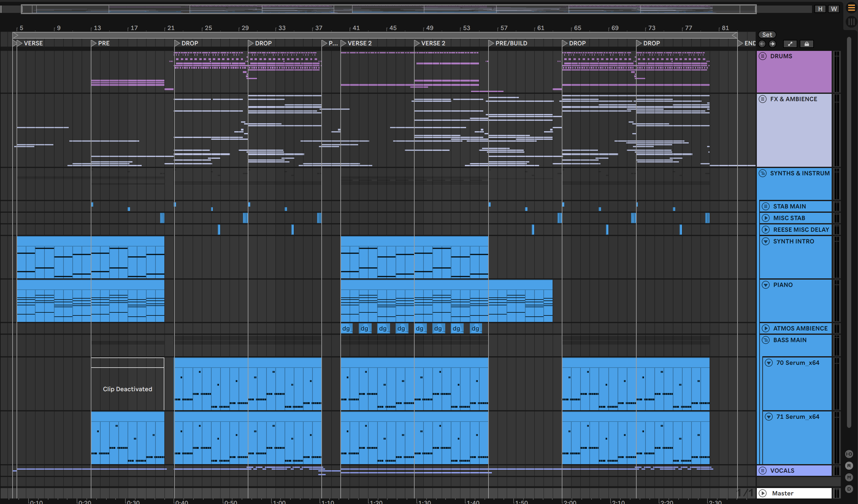
Task: Click the arrangement overview zoom bar
Action: (x=388, y=9)
